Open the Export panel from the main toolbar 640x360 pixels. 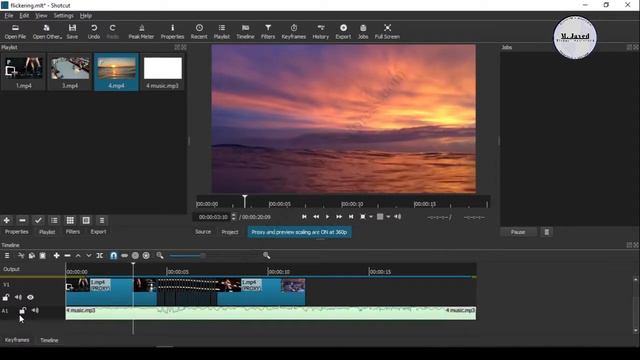[343, 31]
